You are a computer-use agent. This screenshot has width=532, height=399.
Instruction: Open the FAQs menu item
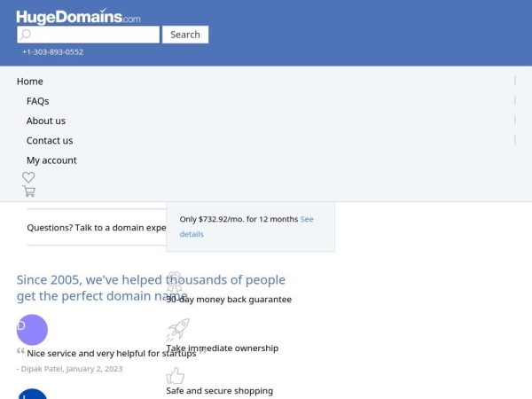coord(37,101)
